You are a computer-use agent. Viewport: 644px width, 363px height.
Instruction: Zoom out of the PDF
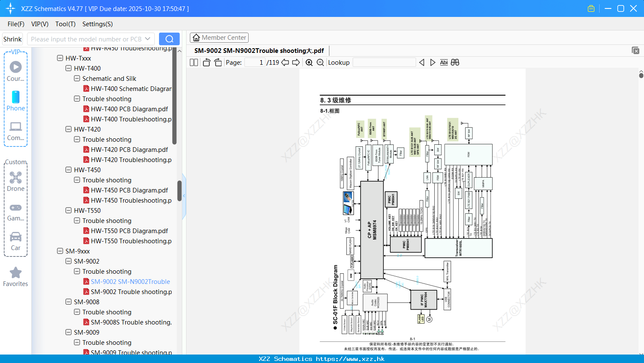coord(320,62)
